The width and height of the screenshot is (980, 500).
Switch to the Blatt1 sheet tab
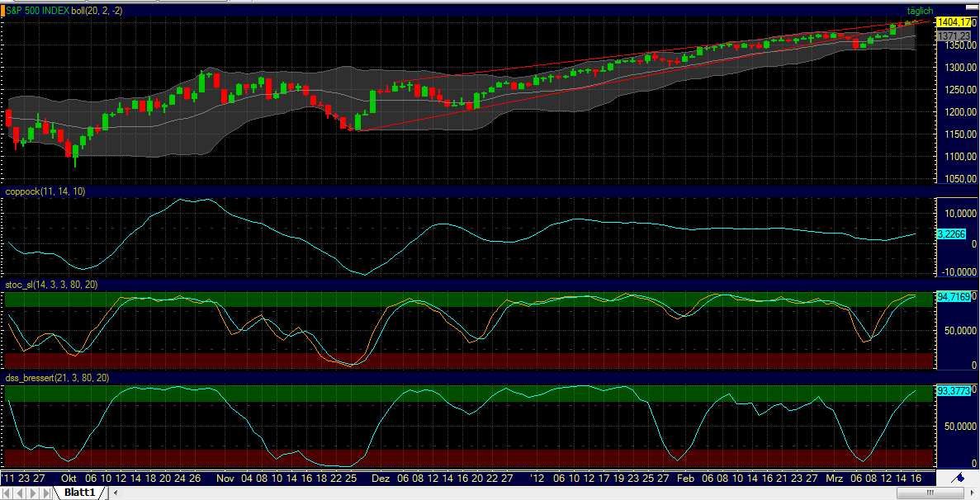click(81, 493)
